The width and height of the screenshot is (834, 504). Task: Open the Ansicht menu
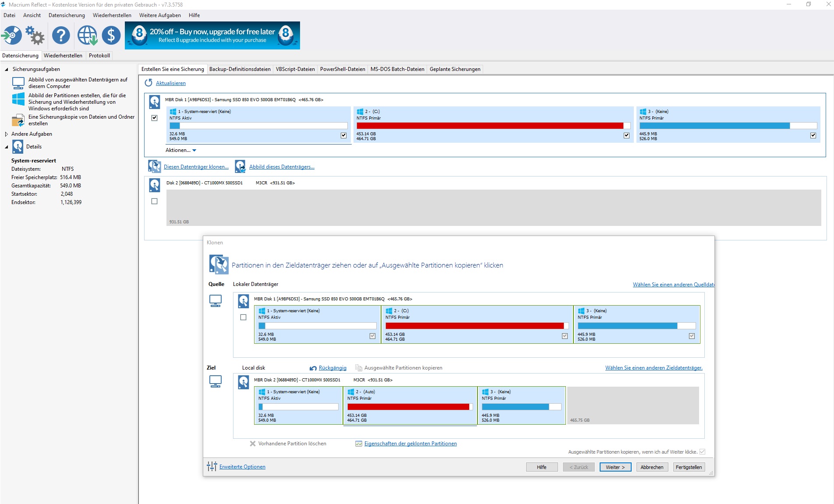32,15
